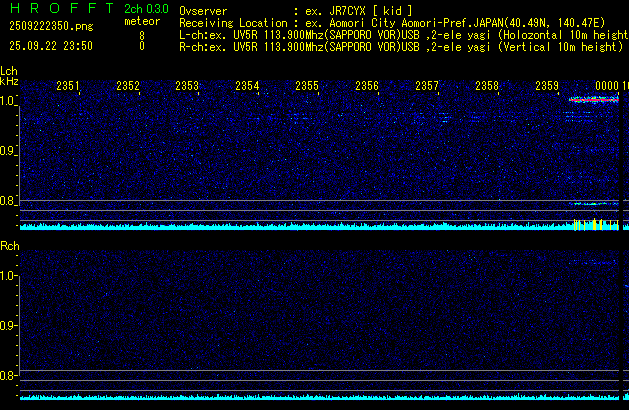Click the 0.9 frequency label in Lch
Image resolution: width=629 pixels, height=410 pixels.
8,152
